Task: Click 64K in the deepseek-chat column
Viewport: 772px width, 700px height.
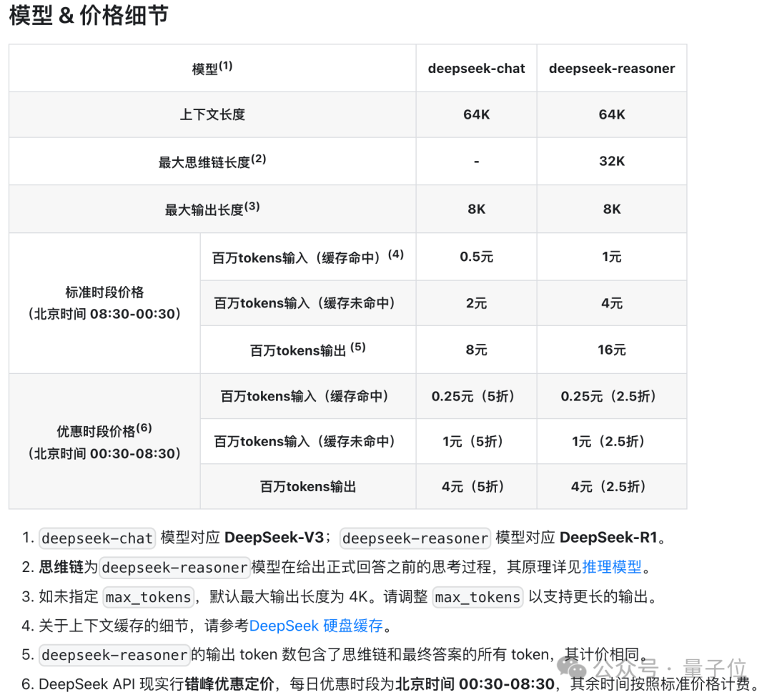Action: [x=476, y=114]
